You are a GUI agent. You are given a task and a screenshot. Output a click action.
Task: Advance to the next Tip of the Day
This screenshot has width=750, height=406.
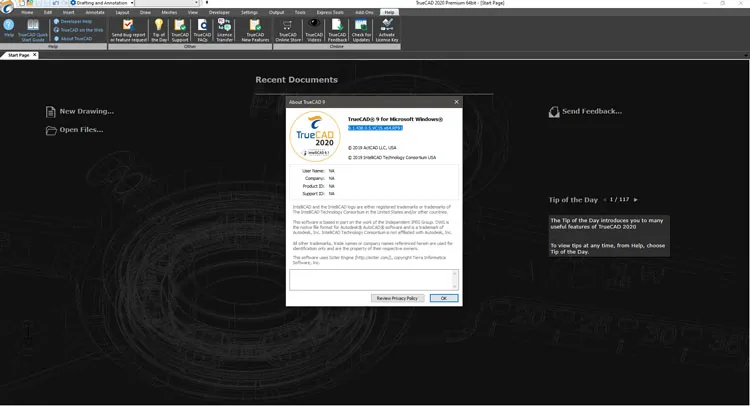[x=636, y=199]
